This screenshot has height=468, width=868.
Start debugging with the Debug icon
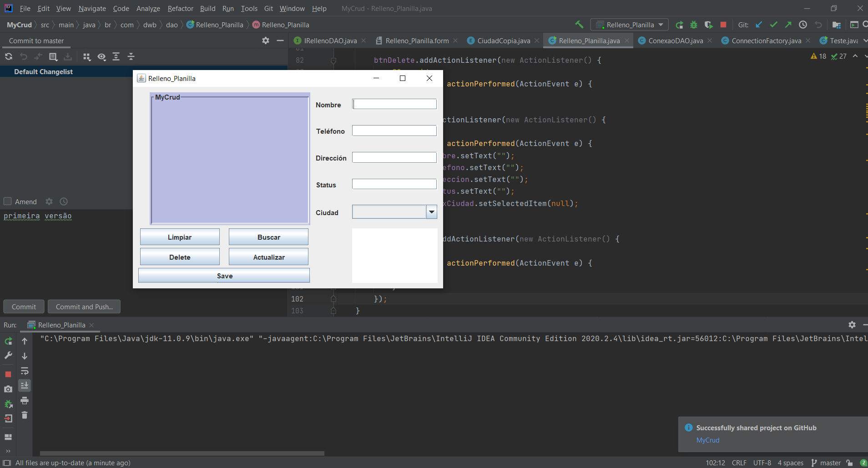694,25
